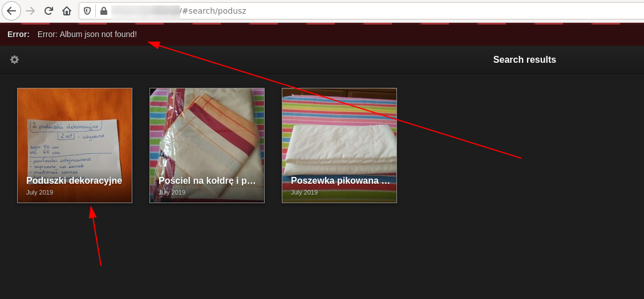Click the bold 'Error:' label
Image resolution: width=644 pixels, height=299 pixels.
point(18,34)
